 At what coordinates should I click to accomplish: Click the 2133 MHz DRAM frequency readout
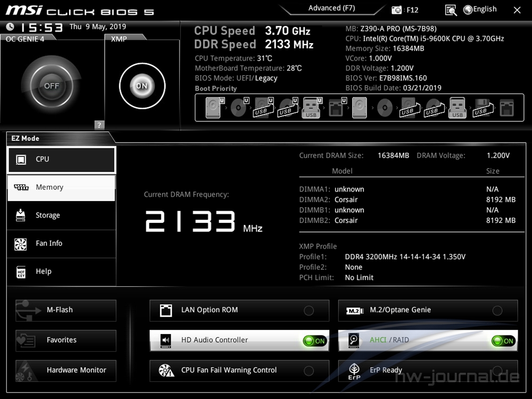click(204, 221)
